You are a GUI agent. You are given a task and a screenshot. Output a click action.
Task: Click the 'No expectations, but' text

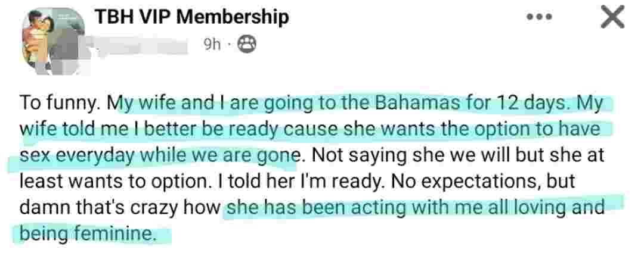(484, 182)
